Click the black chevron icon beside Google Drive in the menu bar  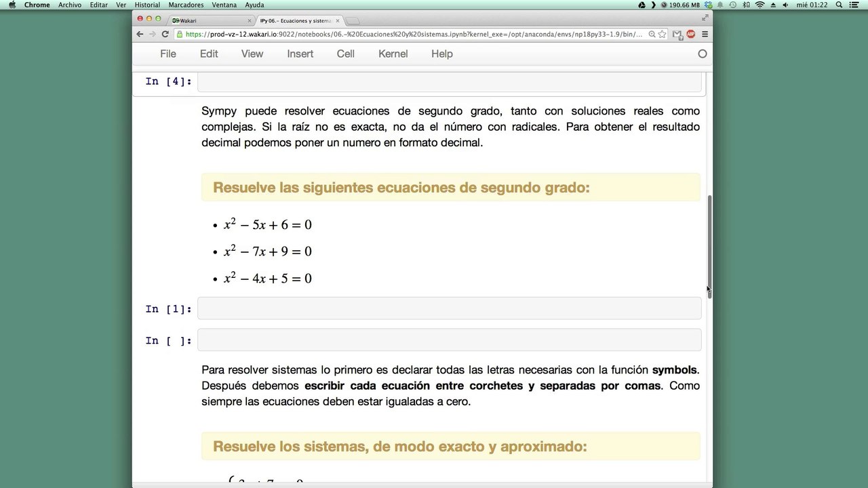(654, 5)
